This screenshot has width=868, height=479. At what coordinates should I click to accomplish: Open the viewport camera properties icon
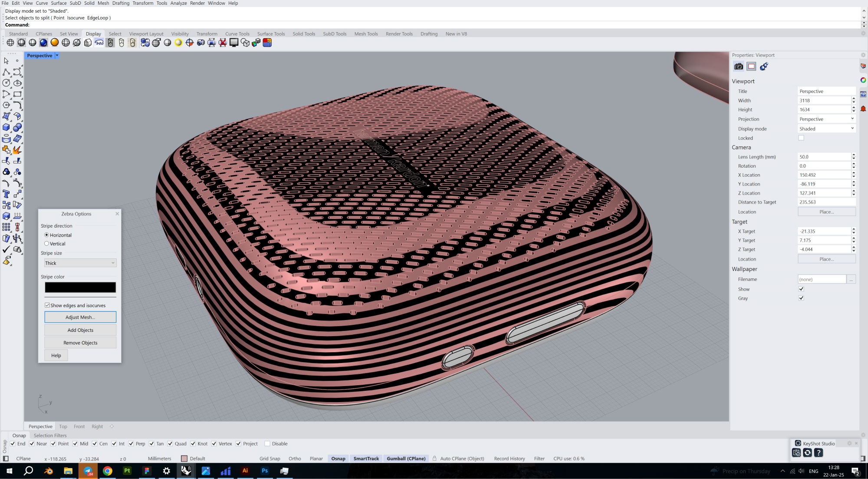(x=738, y=66)
